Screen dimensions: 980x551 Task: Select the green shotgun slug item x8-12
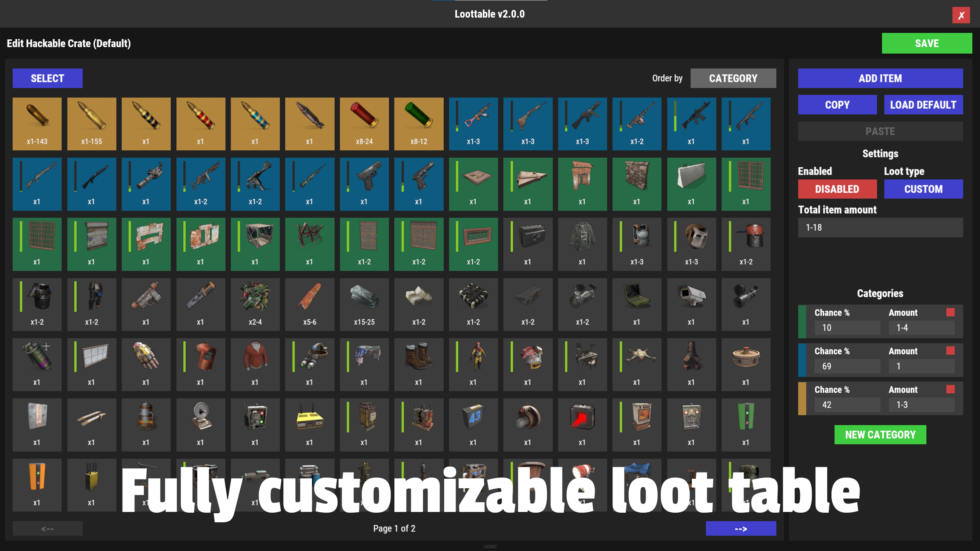click(418, 123)
